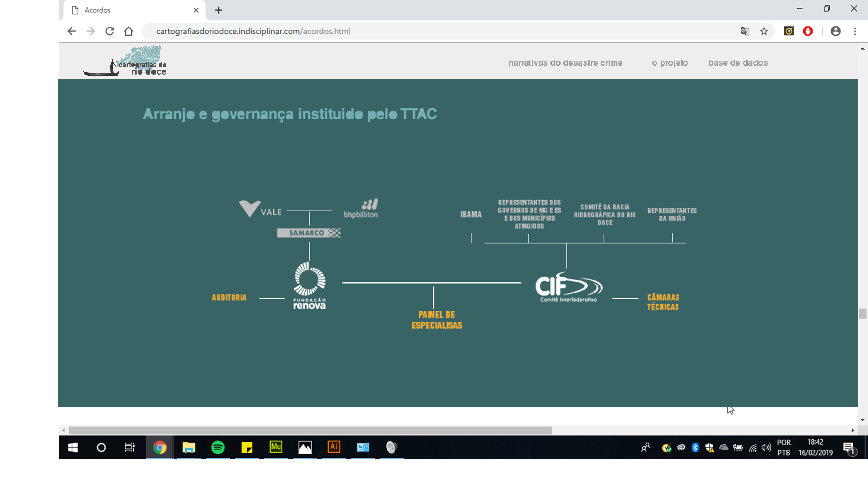Open Chrome three-dot menu
868x487 pixels.
tap(855, 31)
